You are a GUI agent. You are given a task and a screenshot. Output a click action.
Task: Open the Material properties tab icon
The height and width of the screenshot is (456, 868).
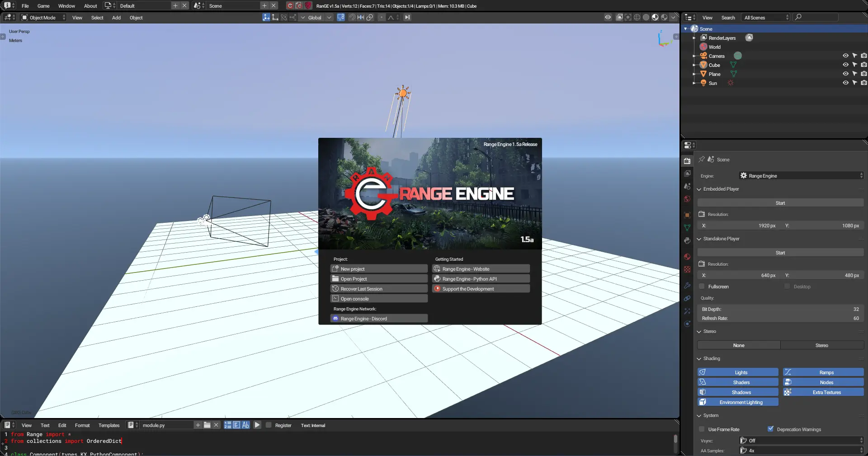[x=687, y=257]
